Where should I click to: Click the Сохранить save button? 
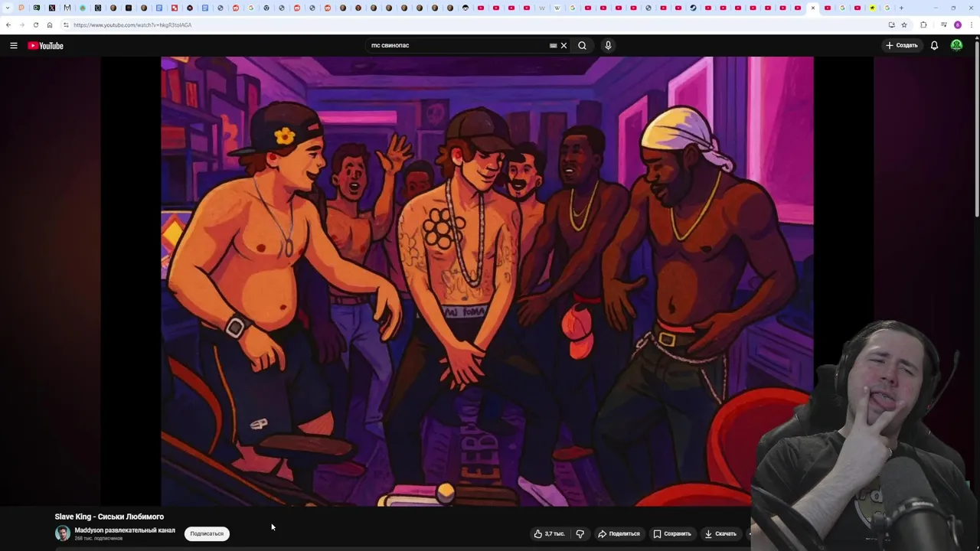coord(672,533)
